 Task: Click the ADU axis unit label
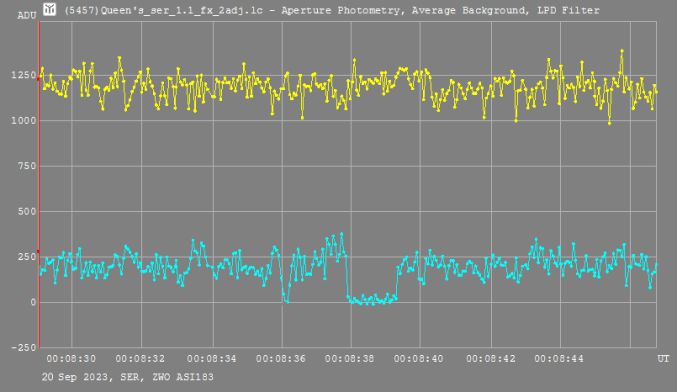pyautogui.click(x=27, y=16)
